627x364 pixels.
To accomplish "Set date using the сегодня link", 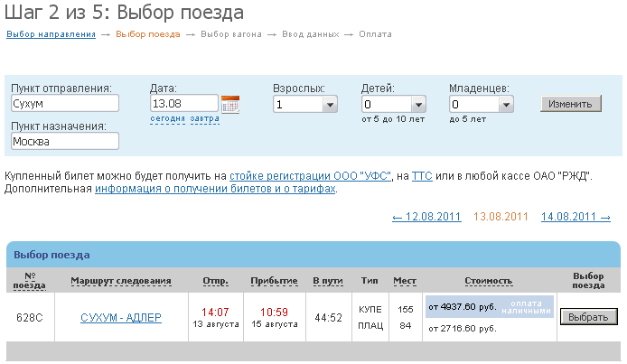I will coord(167,119).
